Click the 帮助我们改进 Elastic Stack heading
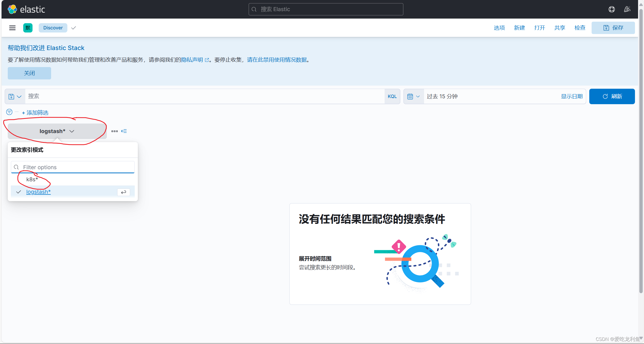The height and width of the screenshot is (344, 644). [x=46, y=48]
